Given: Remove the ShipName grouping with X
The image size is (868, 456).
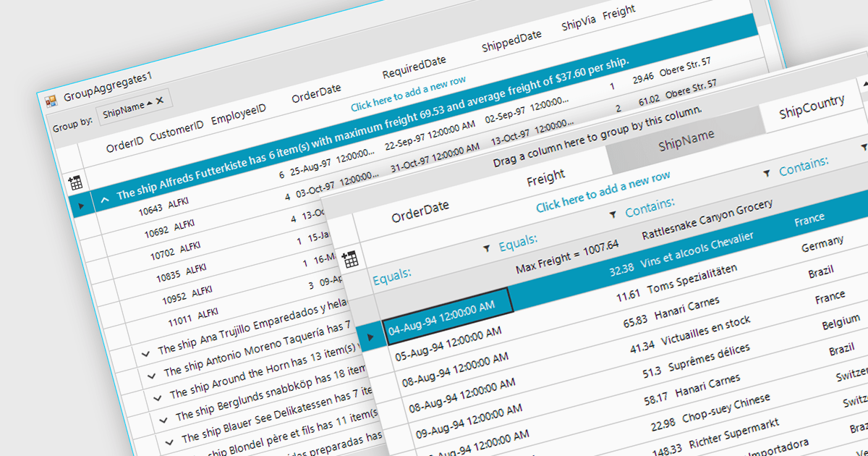Looking at the screenshot, I should (x=160, y=101).
